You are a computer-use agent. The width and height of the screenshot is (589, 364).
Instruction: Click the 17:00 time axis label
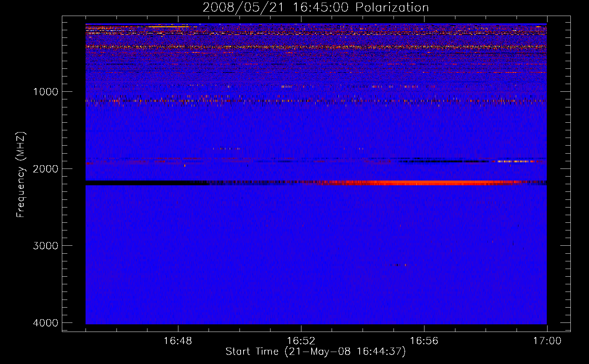coord(547,341)
